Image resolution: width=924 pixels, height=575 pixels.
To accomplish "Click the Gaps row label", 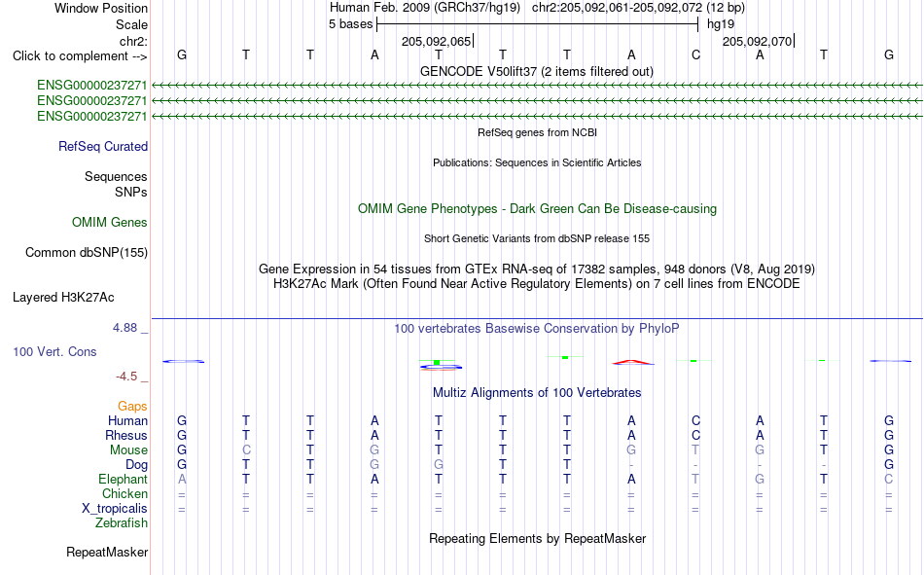I will [132, 406].
